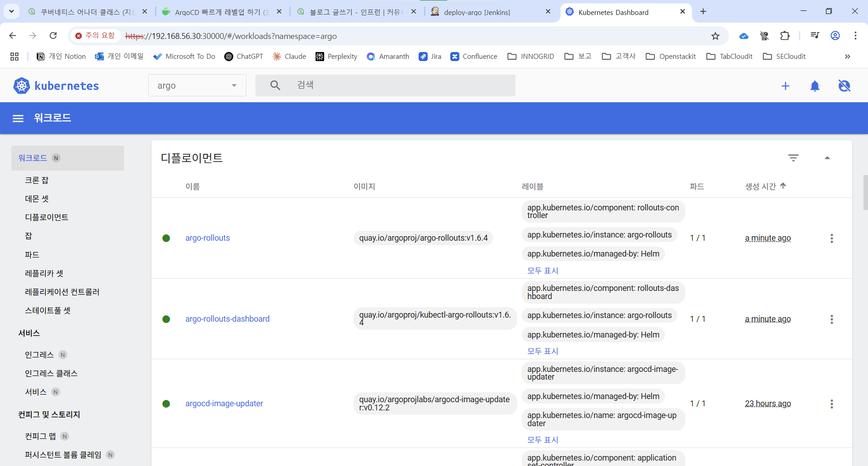Viewport: 868px width, 466px height.
Task: Click the status dot of argo-rollouts-dashboard
Action: point(166,319)
